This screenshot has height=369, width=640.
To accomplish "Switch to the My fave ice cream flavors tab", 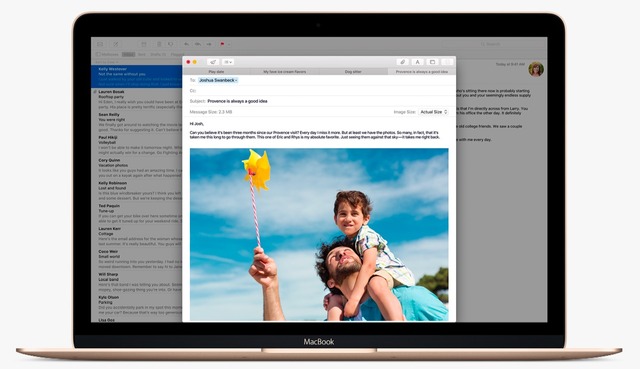I will (x=284, y=71).
